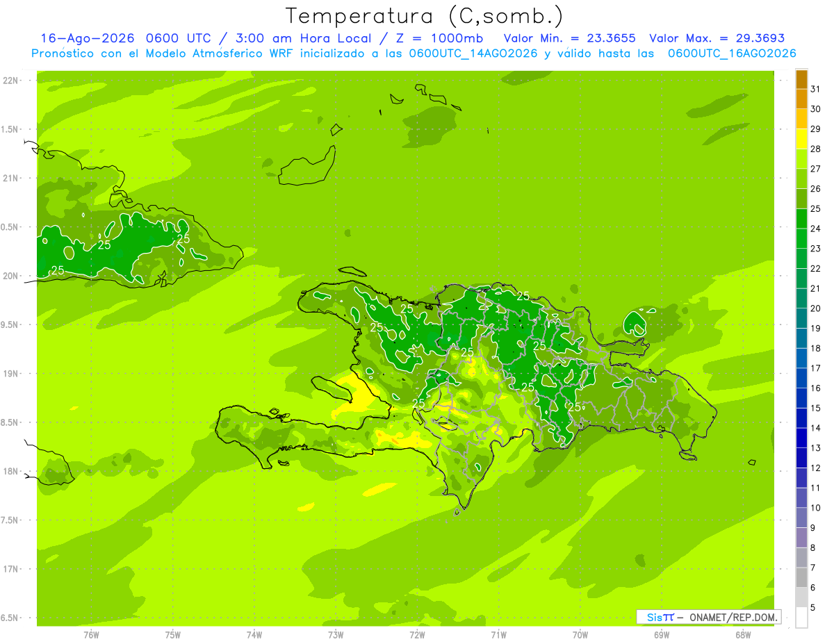Click the 8–9 purple legend band

(801, 538)
